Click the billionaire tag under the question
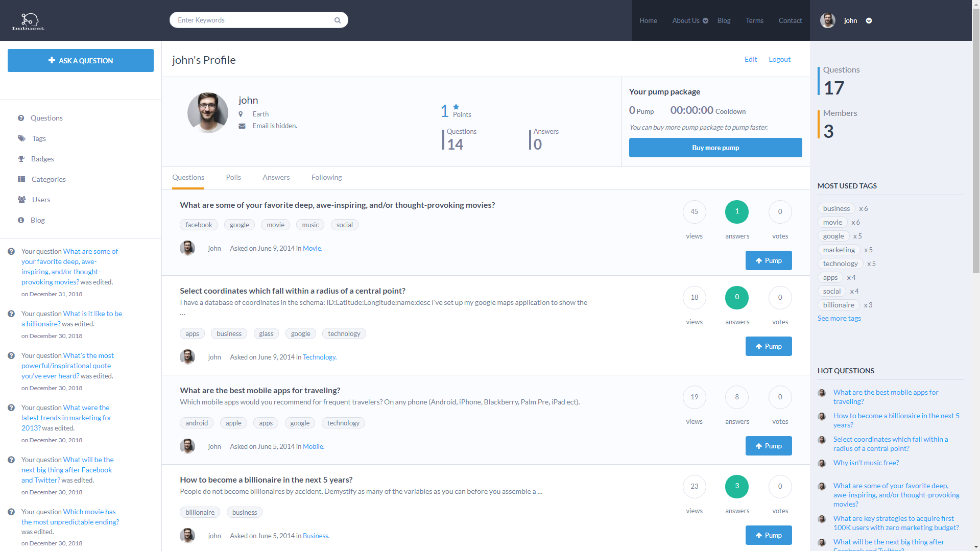This screenshot has height=551, width=980. (x=200, y=512)
